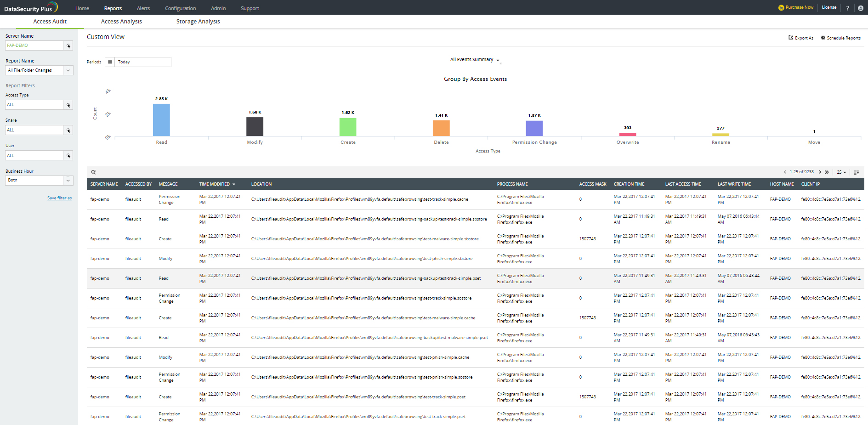Go to the previous results page
The image size is (868, 425).
785,172
